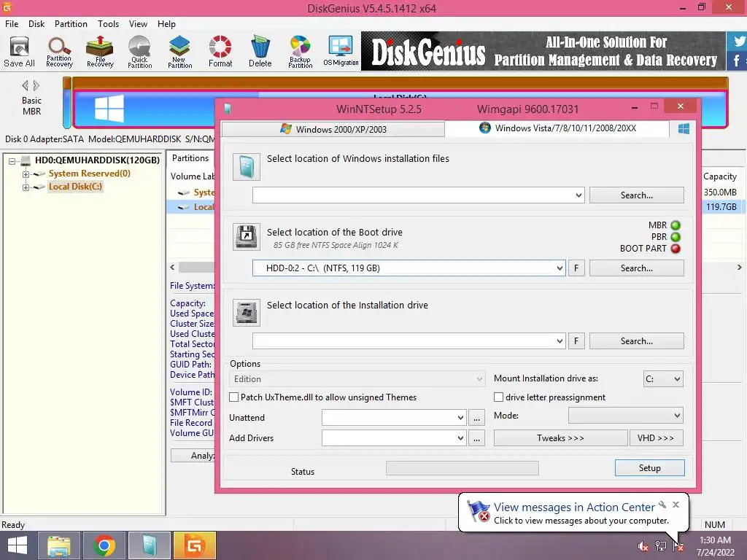Click the Setup button
747x560 pixels.
(x=650, y=467)
